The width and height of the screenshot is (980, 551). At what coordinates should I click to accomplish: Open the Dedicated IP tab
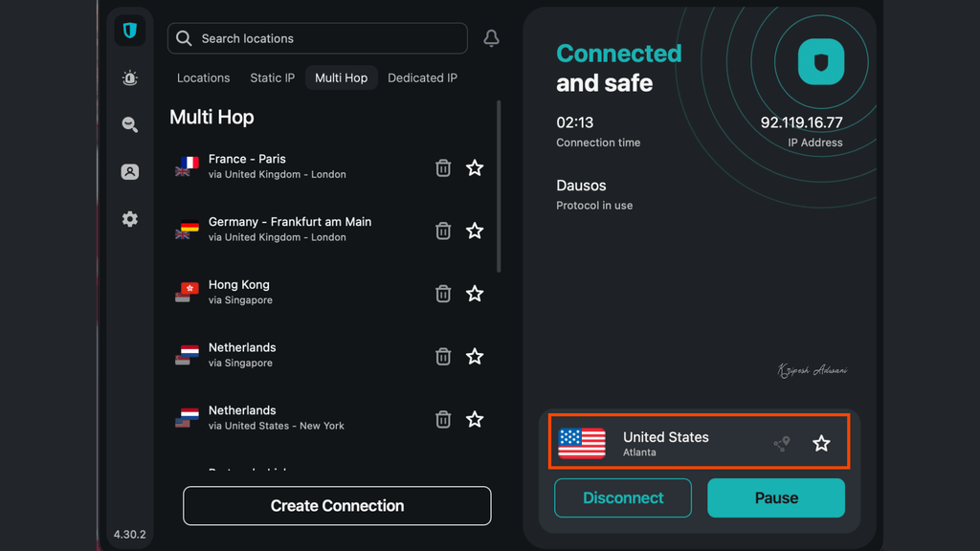click(x=422, y=78)
